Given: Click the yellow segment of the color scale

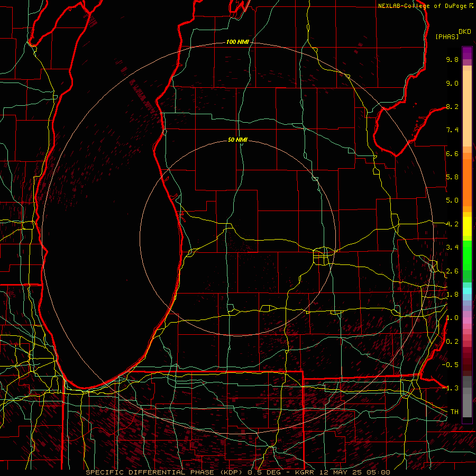Looking at the screenshot, I should (x=467, y=226).
